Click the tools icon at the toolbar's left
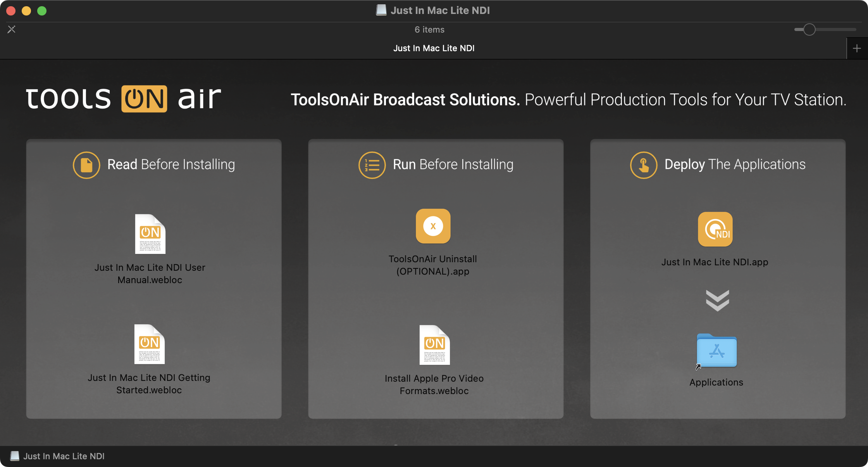868x467 pixels. coord(11,29)
